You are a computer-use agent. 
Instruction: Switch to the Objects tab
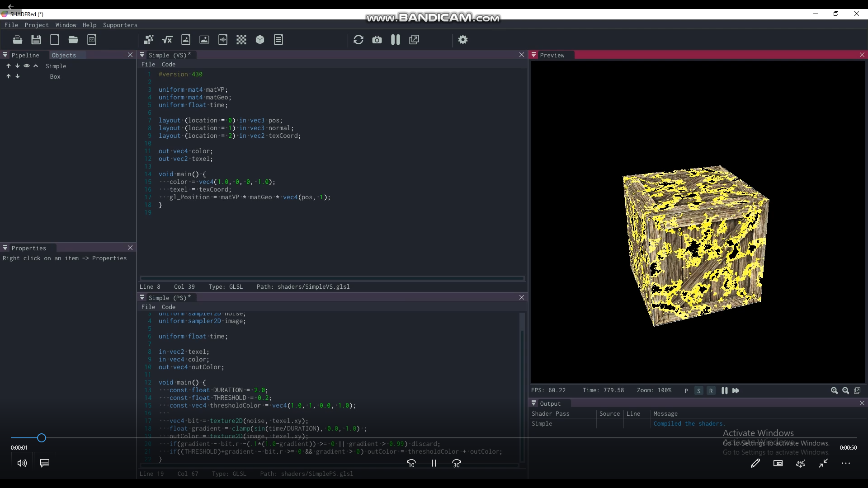(x=64, y=55)
